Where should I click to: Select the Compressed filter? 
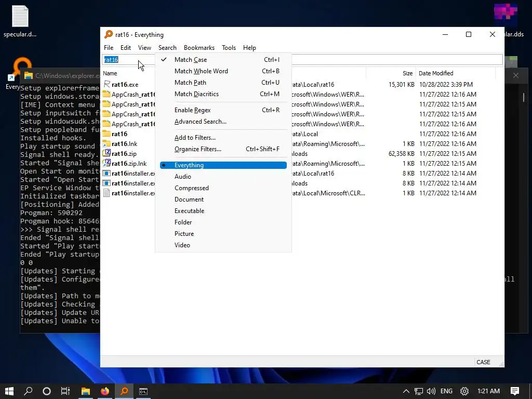click(x=223, y=188)
